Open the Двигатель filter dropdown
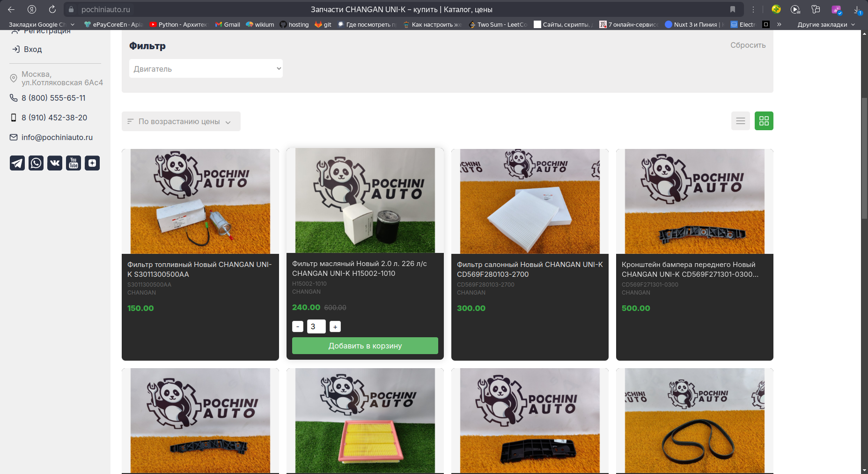868x474 pixels. 206,68
